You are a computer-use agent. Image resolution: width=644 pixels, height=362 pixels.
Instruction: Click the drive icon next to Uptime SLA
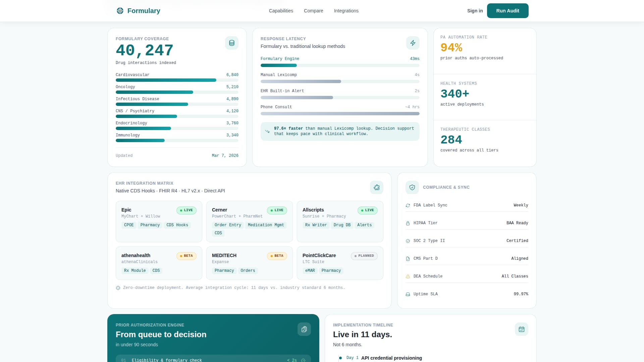coord(408,294)
